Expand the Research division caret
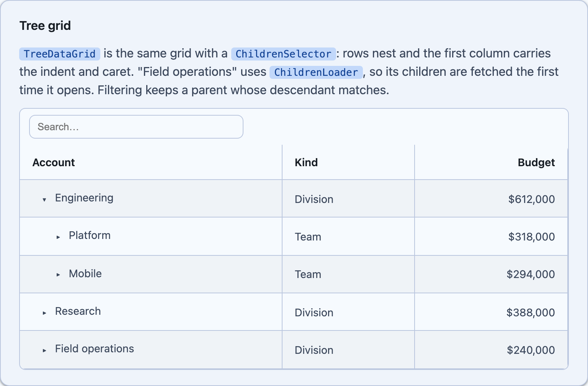The image size is (588, 386). 44,313
